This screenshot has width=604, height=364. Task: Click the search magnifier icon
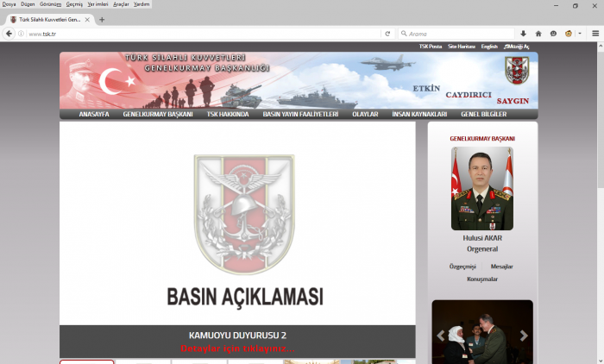[404, 34]
